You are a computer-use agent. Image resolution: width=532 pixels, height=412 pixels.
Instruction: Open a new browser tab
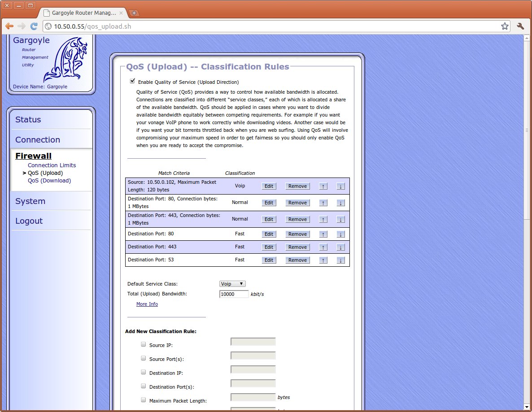pos(134,13)
